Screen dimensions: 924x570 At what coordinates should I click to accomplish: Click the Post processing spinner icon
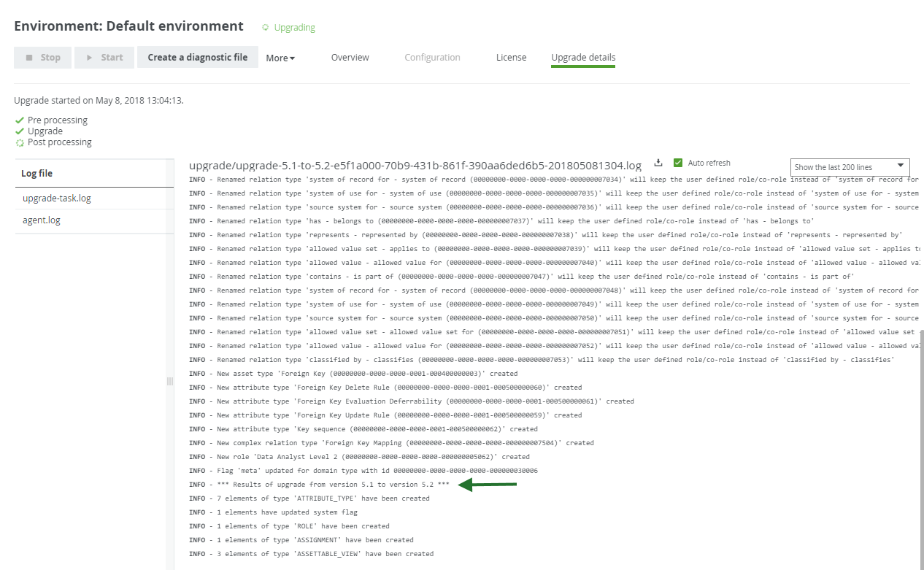pyautogui.click(x=20, y=143)
